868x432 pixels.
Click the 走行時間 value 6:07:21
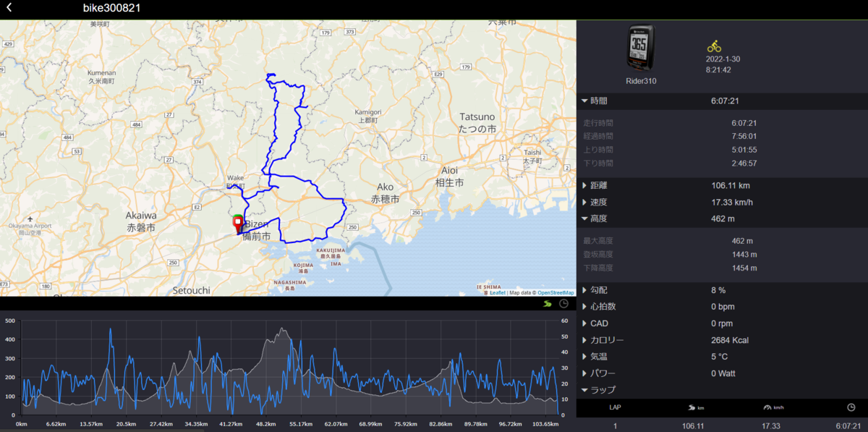point(744,123)
